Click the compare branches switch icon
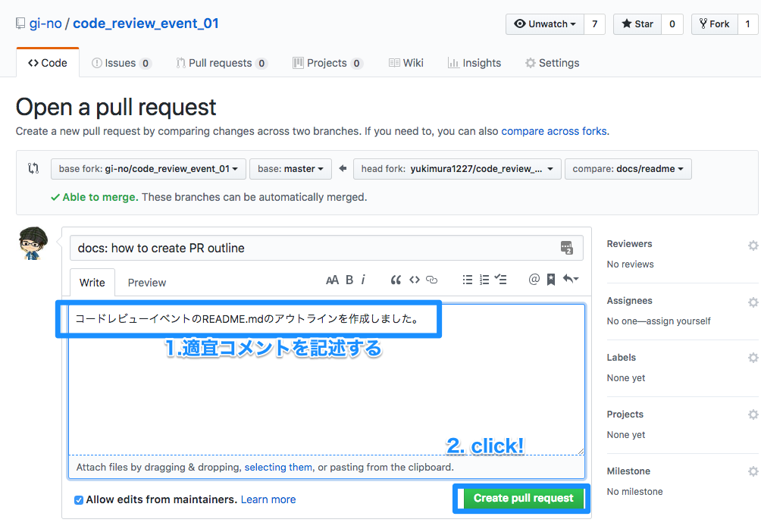Screen dimensions: 761x532 tap(33, 168)
